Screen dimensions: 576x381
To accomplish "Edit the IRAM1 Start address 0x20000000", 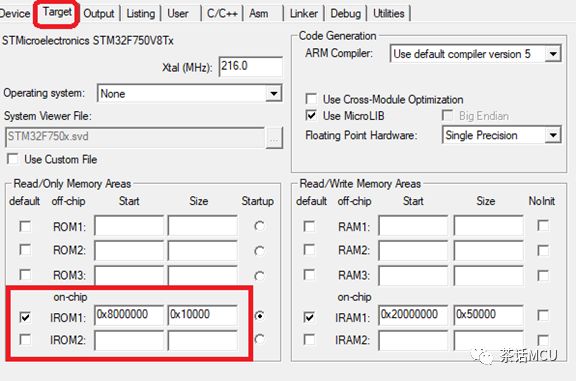I will coord(413,315).
